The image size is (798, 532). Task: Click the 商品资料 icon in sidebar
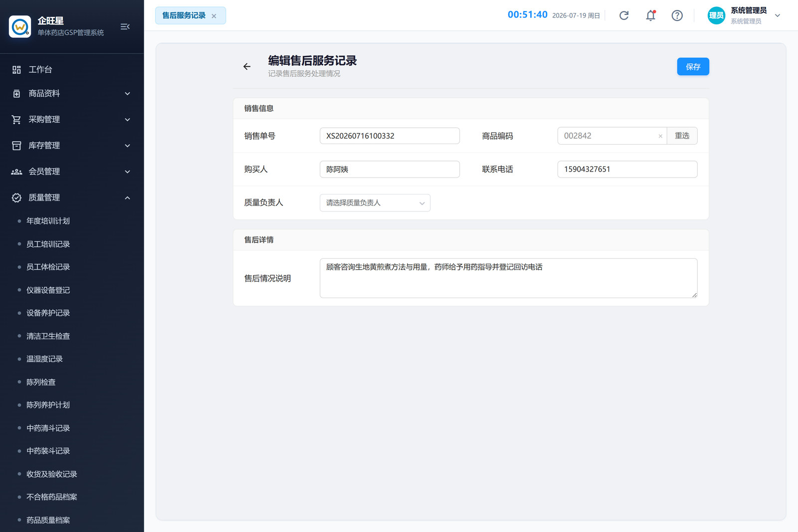[x=16, y=94]
